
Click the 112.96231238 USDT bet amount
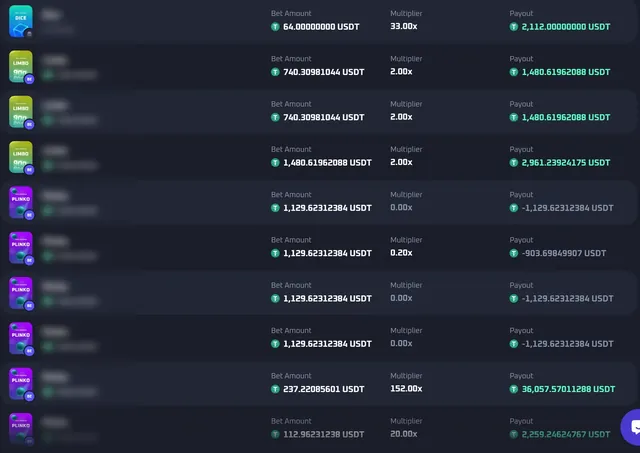(x=324, y=435)
